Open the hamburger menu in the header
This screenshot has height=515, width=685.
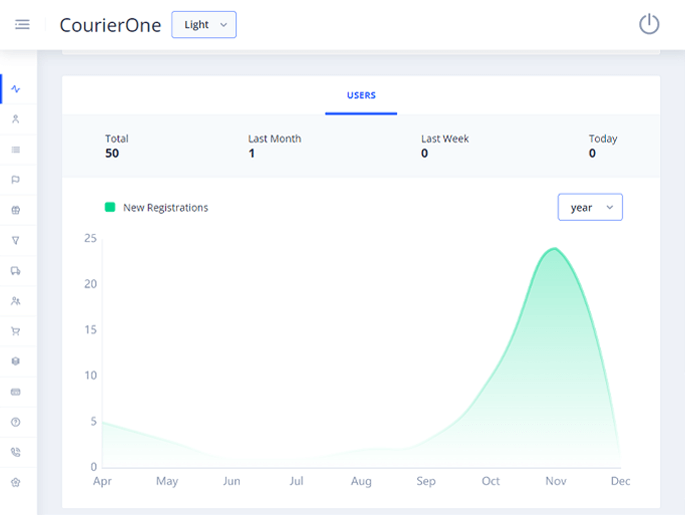22,25
